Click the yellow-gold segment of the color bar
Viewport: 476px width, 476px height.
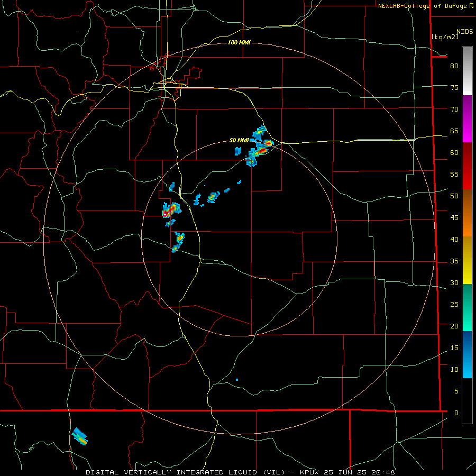467,260
